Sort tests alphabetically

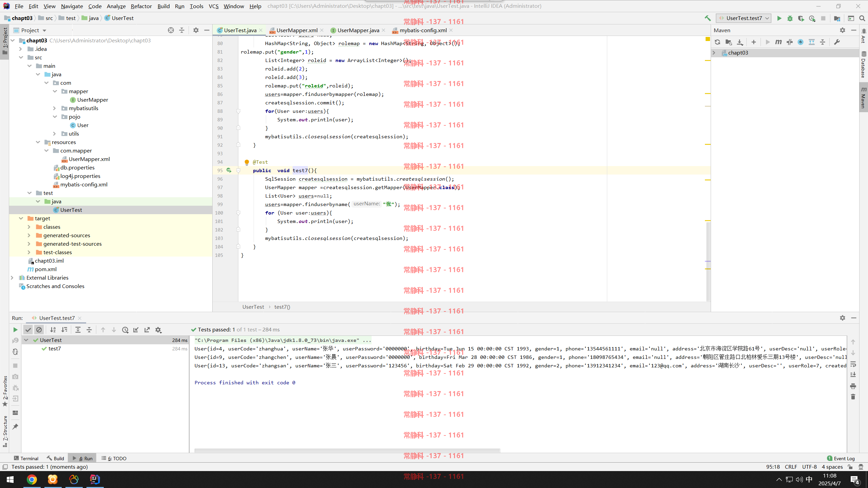coord(53,330)
